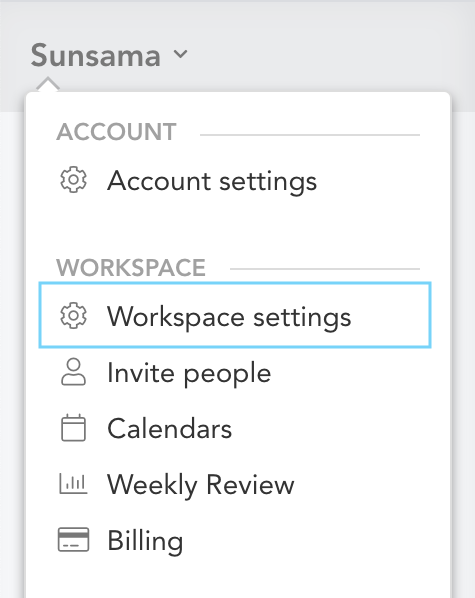Screen dimensions: 475x598
Task: Click the popup pointer caret beneath Sunsama
Action: click(x=48, y=84)
